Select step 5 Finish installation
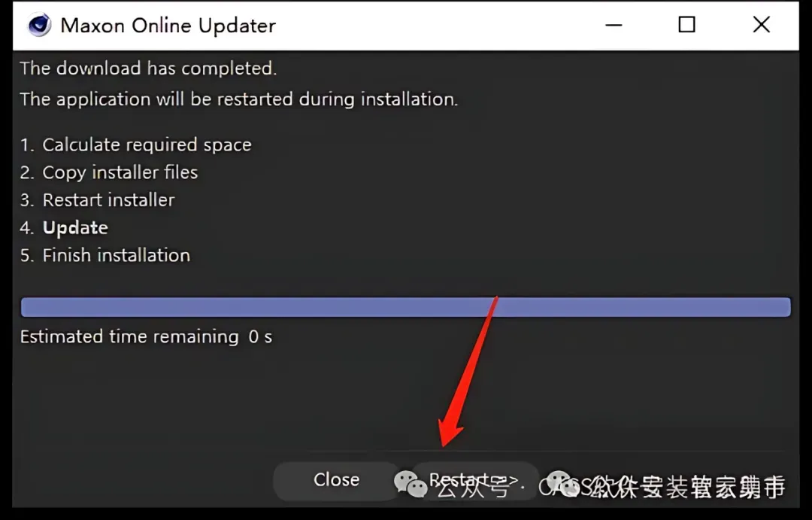The width and height of the screenshot is (812, 520). point(105,255)
